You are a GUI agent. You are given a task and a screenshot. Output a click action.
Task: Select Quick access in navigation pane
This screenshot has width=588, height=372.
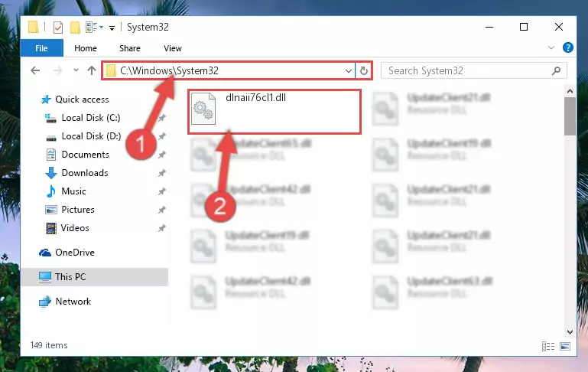coord(82,100)
